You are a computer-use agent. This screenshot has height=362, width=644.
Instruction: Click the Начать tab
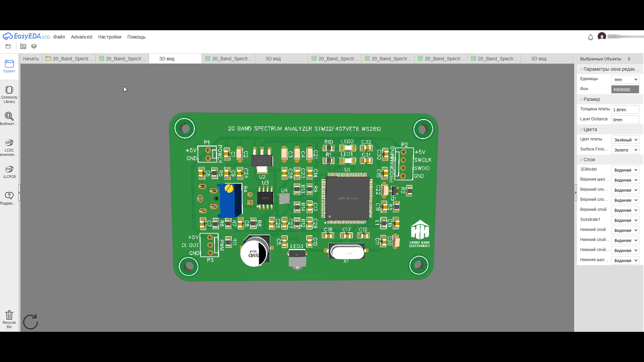click(31, 58)
